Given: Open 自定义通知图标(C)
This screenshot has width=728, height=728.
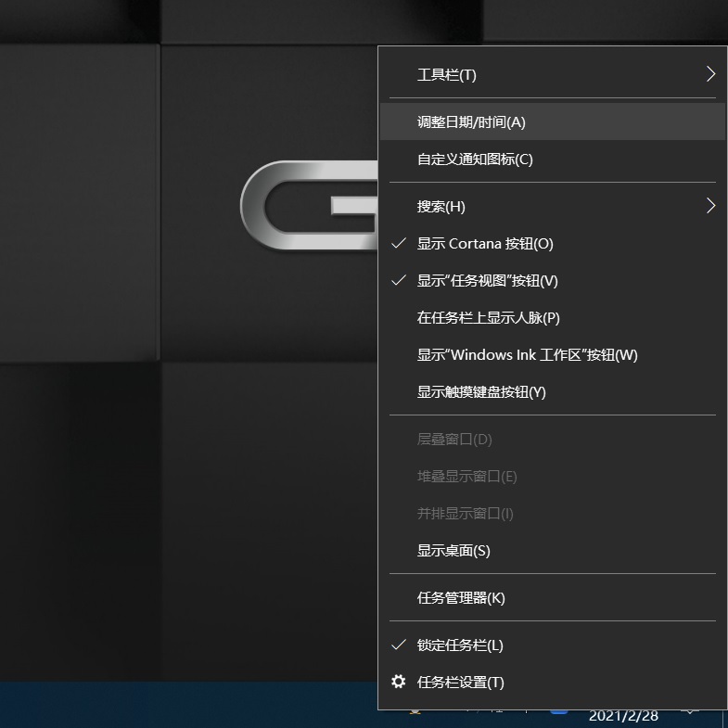Looking at the screenshot, I should (475, 160).
